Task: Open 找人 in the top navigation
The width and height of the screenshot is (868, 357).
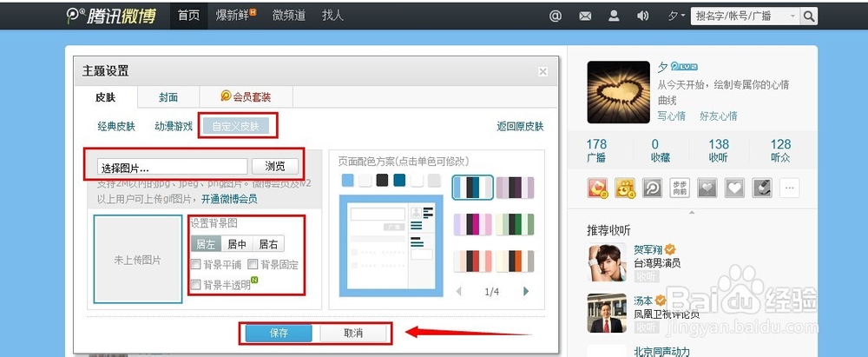Action: point(332,16)
